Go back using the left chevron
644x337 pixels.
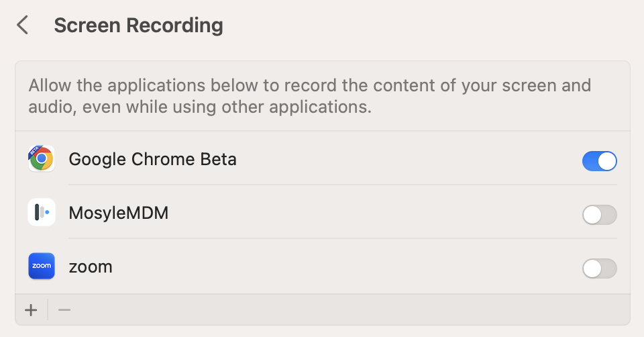tap(23, 26)
